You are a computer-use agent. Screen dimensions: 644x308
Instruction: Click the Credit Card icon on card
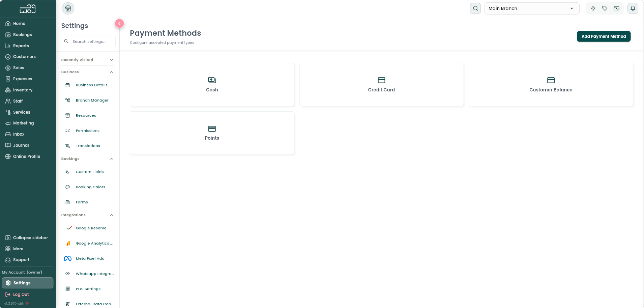tap(381, 80)
